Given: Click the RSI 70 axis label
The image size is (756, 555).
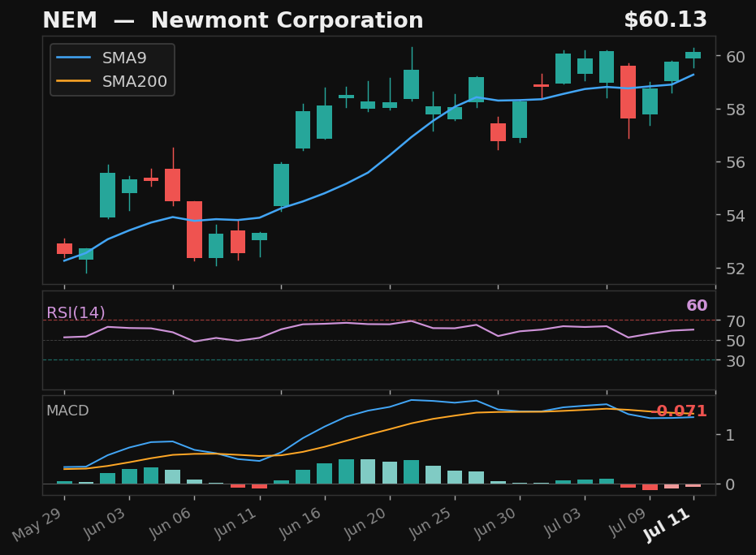Looking at the screenshot, I should (736, 321).
